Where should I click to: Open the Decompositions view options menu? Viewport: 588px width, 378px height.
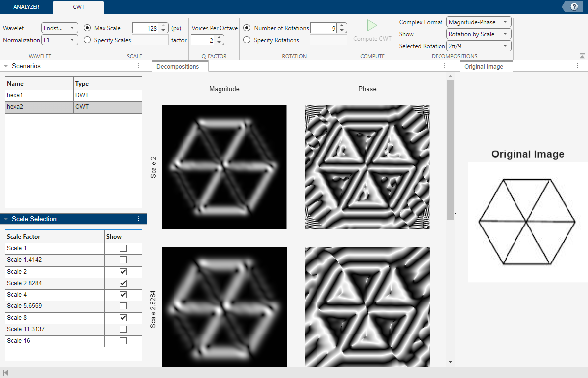tap(443, 65)
